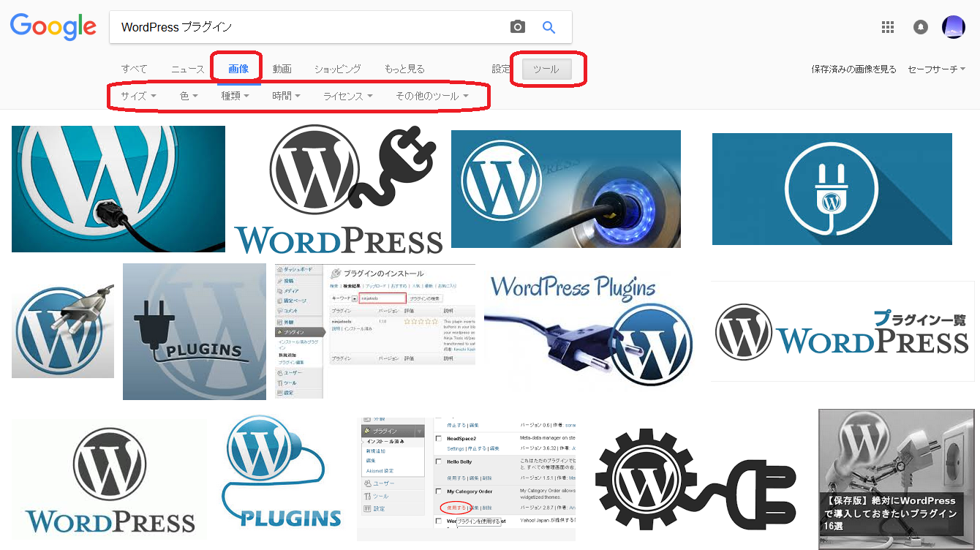980x550 pixels.
Task: Open small WordPress logo with metal plug image
Action: 63,331
